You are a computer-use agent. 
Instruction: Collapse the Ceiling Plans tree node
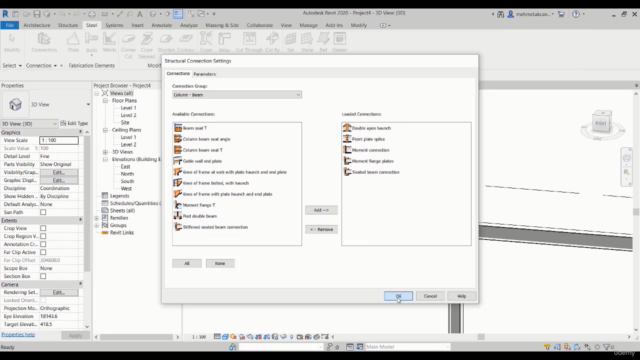pyautogui.click(x=105, y=130)
